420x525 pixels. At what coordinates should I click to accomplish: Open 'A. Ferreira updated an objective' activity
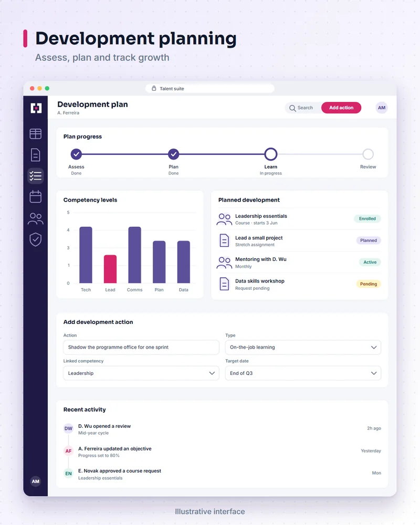click(x=115, y=449)
